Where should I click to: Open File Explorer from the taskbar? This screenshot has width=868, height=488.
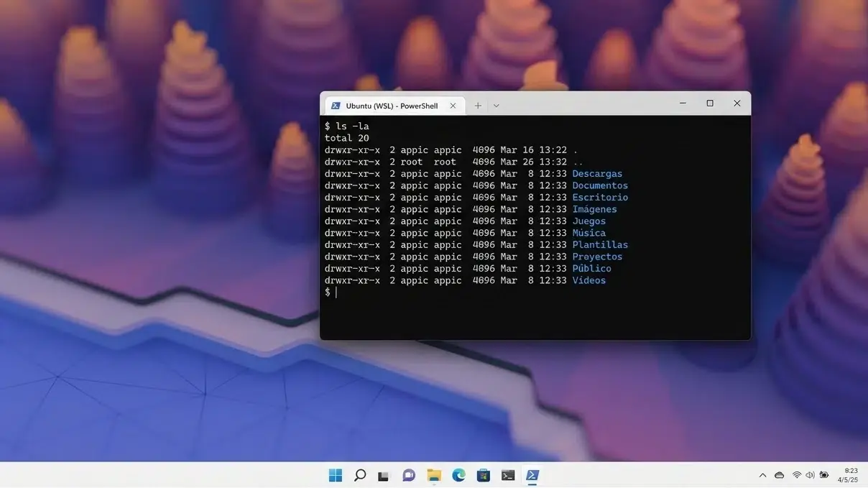click(x=434, y=475)
